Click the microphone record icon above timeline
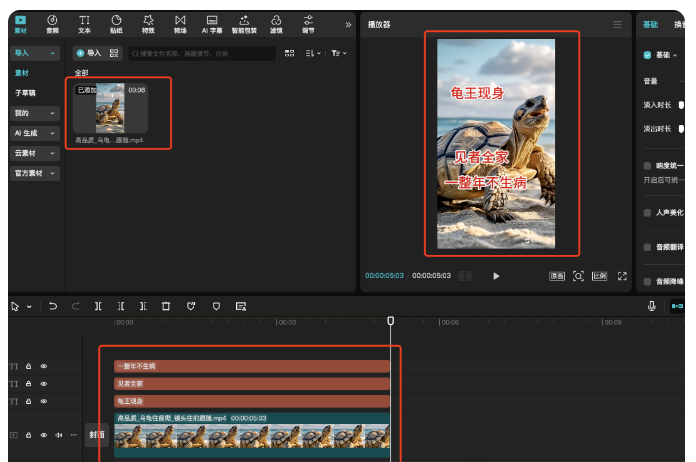This screenshot has width=696, height=462. click(x=652, y=306)
